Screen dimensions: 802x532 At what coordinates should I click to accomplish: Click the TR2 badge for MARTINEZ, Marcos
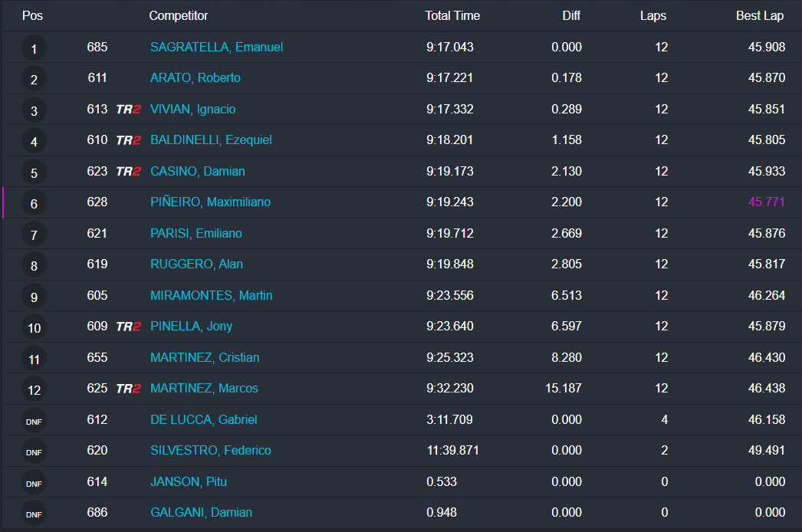coord(128,389)
